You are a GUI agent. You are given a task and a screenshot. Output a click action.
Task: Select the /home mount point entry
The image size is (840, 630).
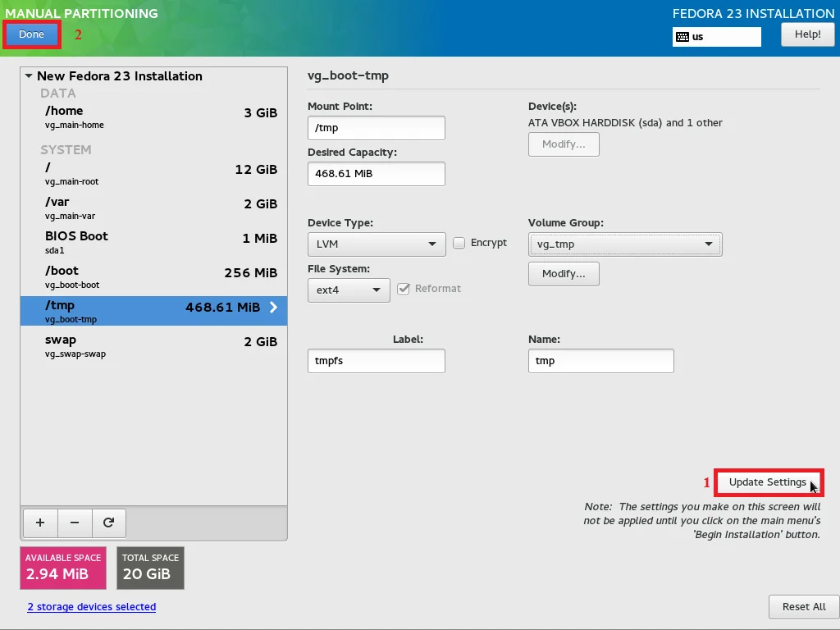pyautogui.click(x=153, y=116)
